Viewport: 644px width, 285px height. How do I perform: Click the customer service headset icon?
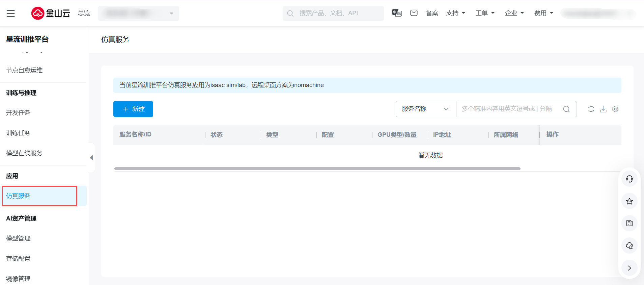coord(629,179)
